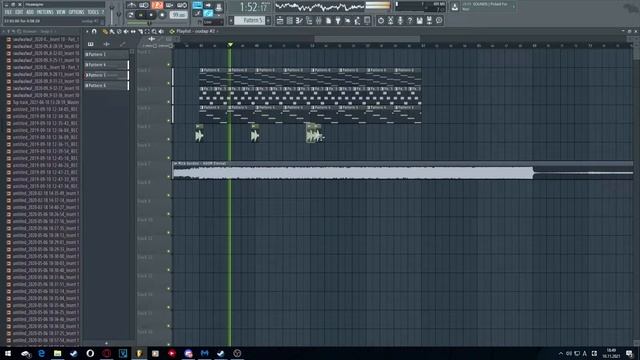Pick the Zoom magnifier tool in Playlist
Viewport: 640px width, 360px height.
click(x=154, y=31)
